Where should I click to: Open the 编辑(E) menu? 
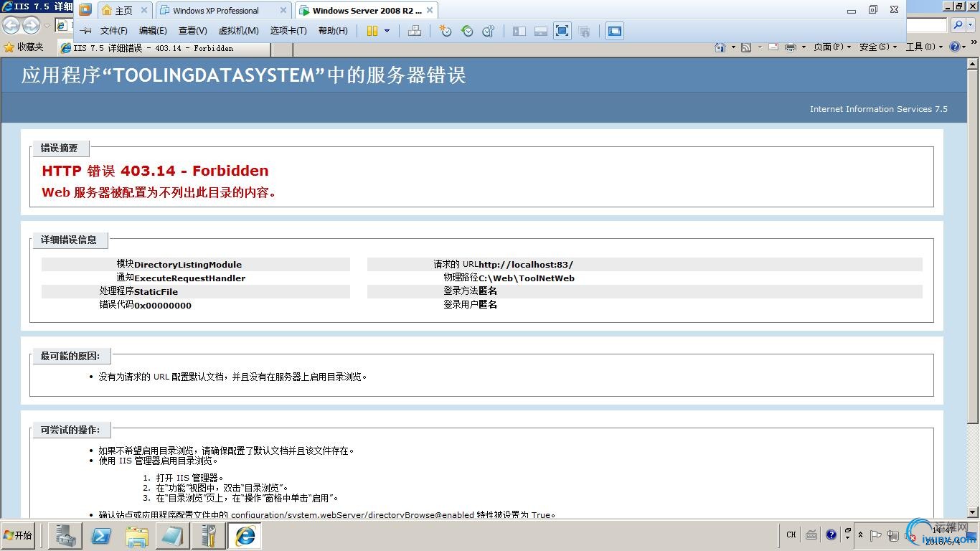pyautogui.click(x=153, y=31)
